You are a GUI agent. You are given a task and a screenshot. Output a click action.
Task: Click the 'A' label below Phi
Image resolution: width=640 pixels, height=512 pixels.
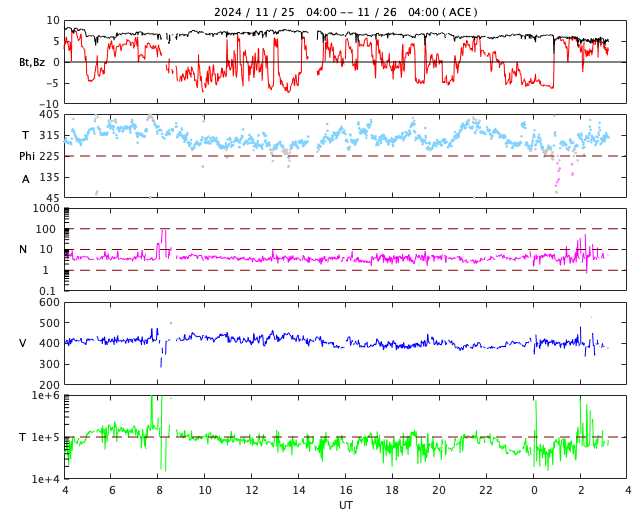26,179
